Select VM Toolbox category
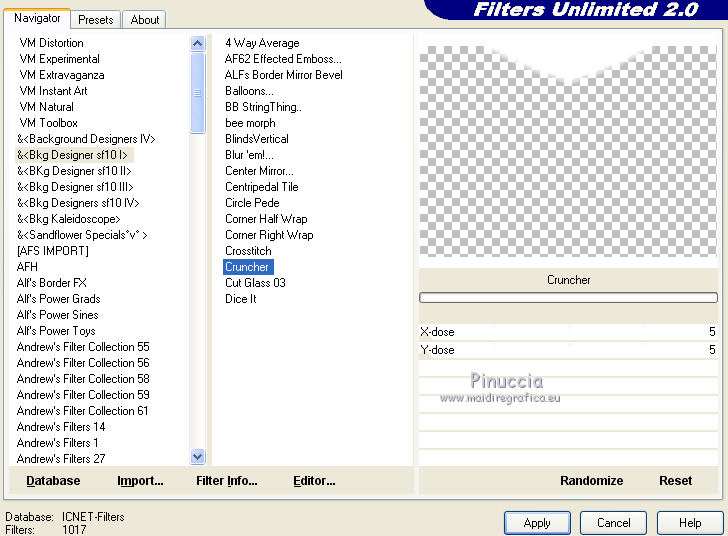728x536 pixels. coord(48,123)
